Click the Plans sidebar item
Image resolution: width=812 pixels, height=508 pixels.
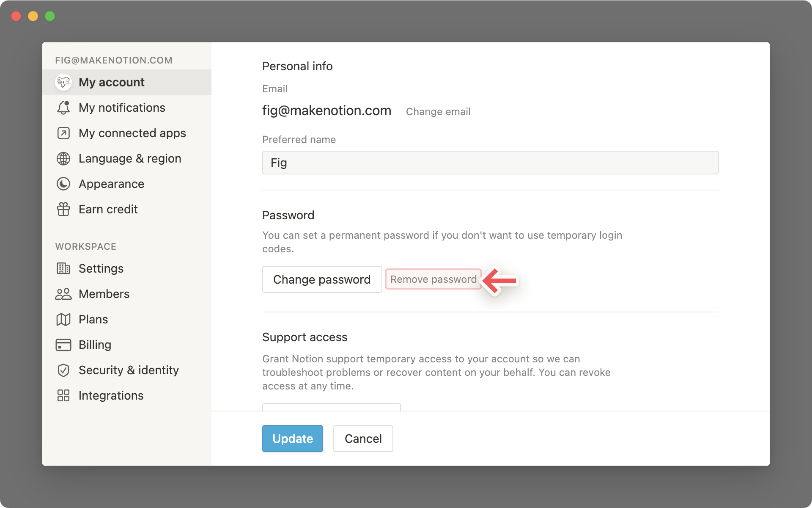click(x=93, y=319)
